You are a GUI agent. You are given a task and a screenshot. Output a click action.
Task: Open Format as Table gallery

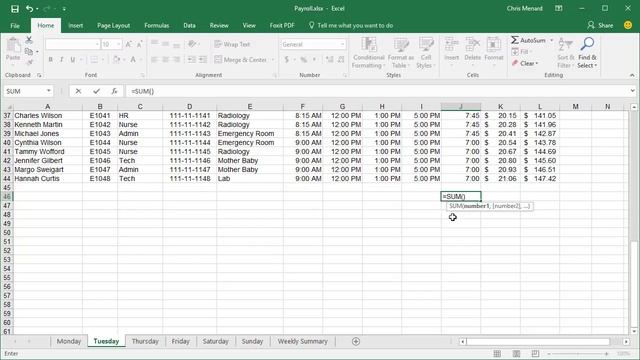(x=401, y=53)
